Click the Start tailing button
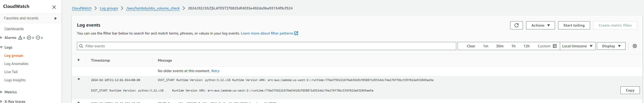 pyautogui.click(x=574, y=25)
